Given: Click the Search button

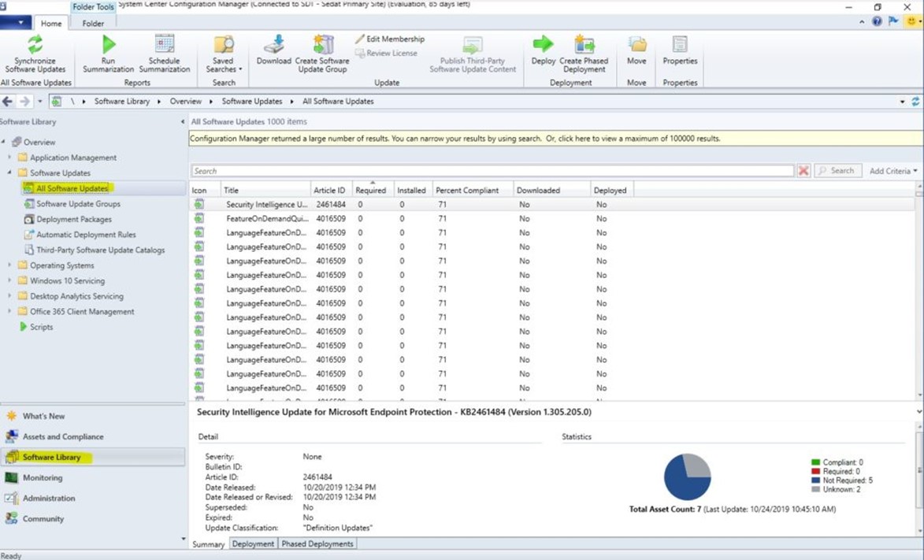Looking at the screenshot, I should [838, 171].
